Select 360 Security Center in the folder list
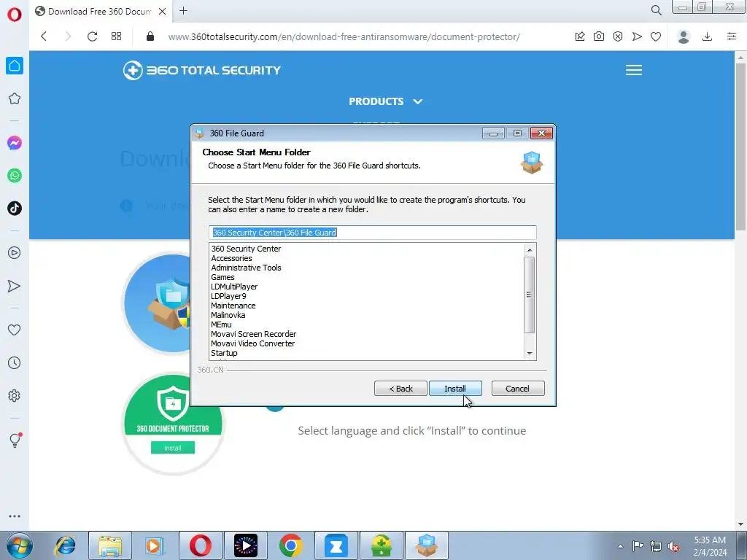Image resolution: width=747 pixels, height=560 pixels. pos(246,249)
